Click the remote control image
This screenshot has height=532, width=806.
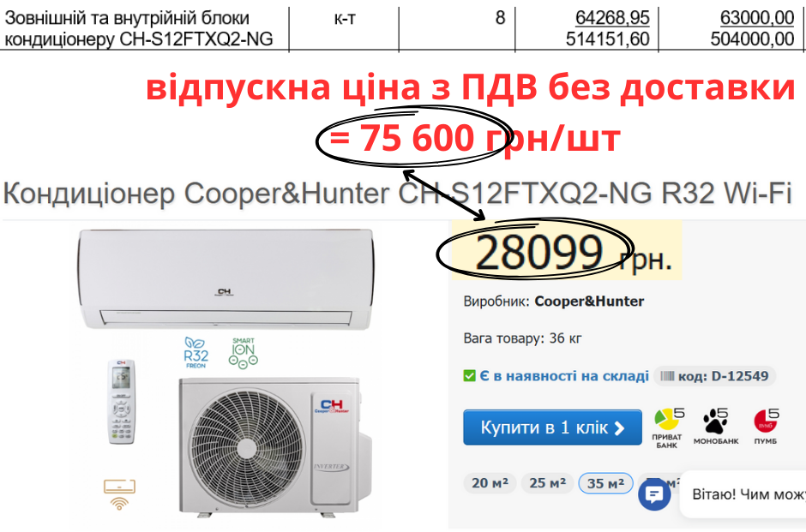coord(121,402)
